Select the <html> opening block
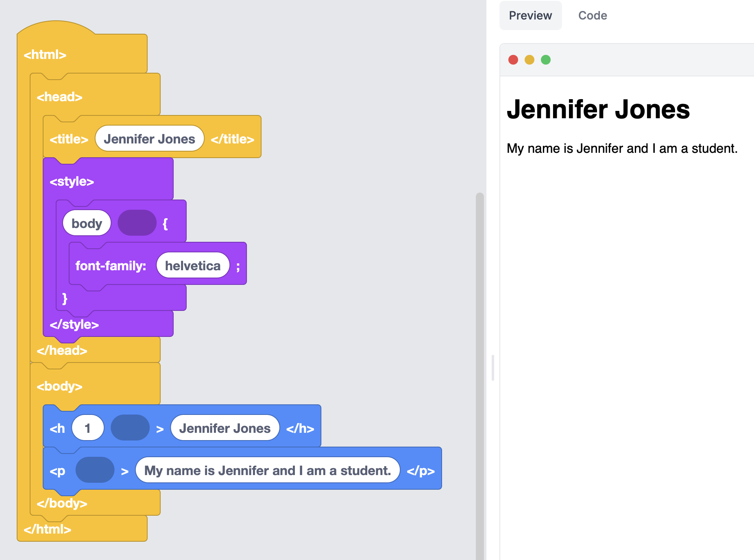This screenshot has width=754, height=560. click(x=45, y=54)
